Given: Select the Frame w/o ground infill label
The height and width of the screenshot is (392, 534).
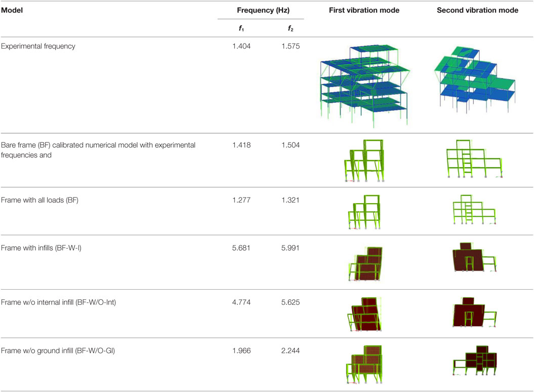Looking at the screenshot, I should 58,351.
